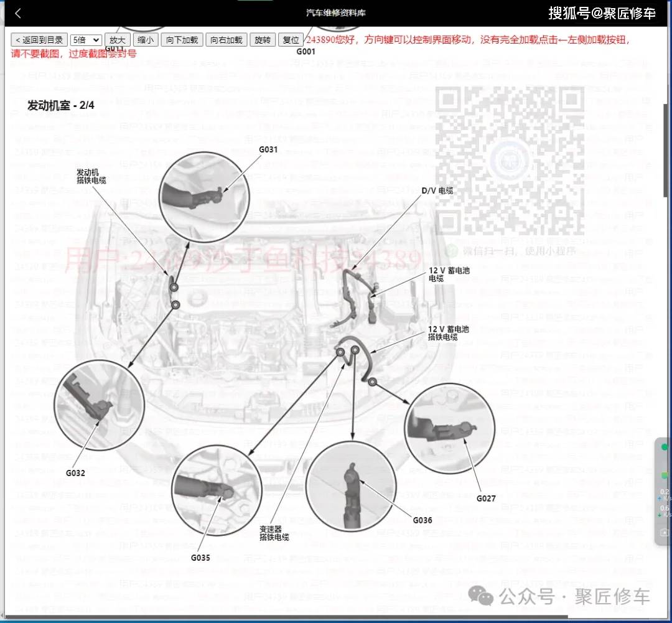This screenshot has width=672, height=623.
Task: Click the vertical scrollbar on right edge
Action: click(x=667, y=150)
